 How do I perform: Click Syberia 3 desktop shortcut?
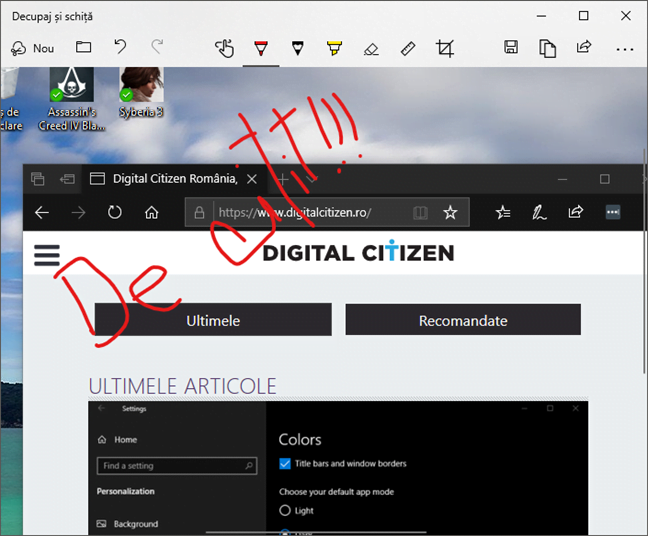pyautogui.click(x=141, y=93)
